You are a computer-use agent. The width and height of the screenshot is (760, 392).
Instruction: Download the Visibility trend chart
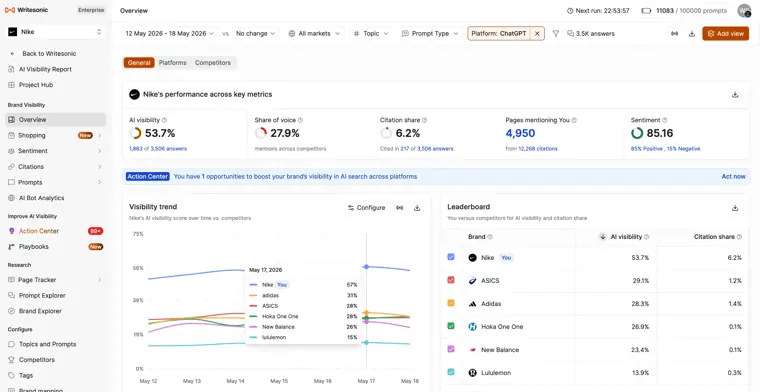(417, 208)
